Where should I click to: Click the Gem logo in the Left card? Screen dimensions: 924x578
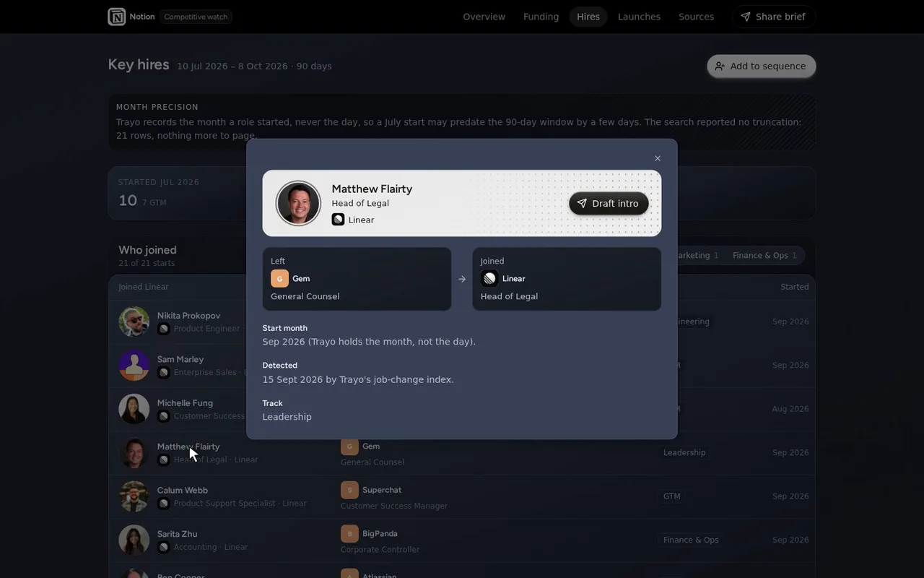pyautogui.click(x=279, y=278)
